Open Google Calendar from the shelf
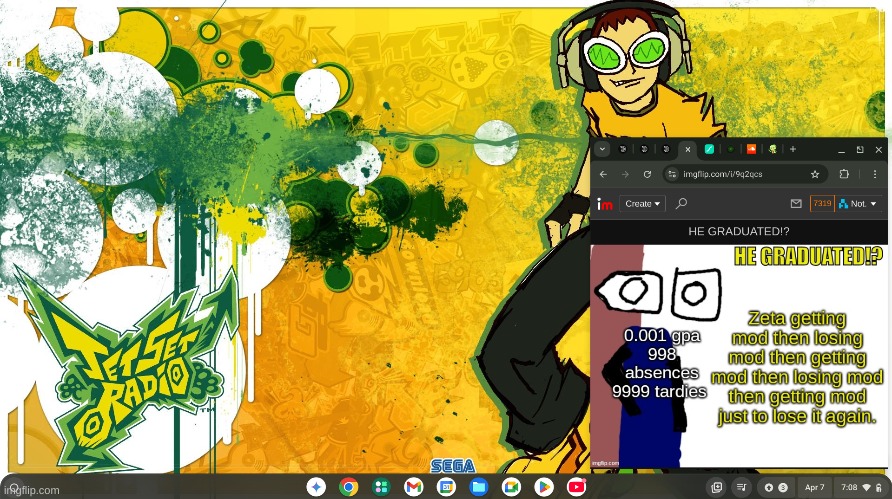 coord(446,487)
